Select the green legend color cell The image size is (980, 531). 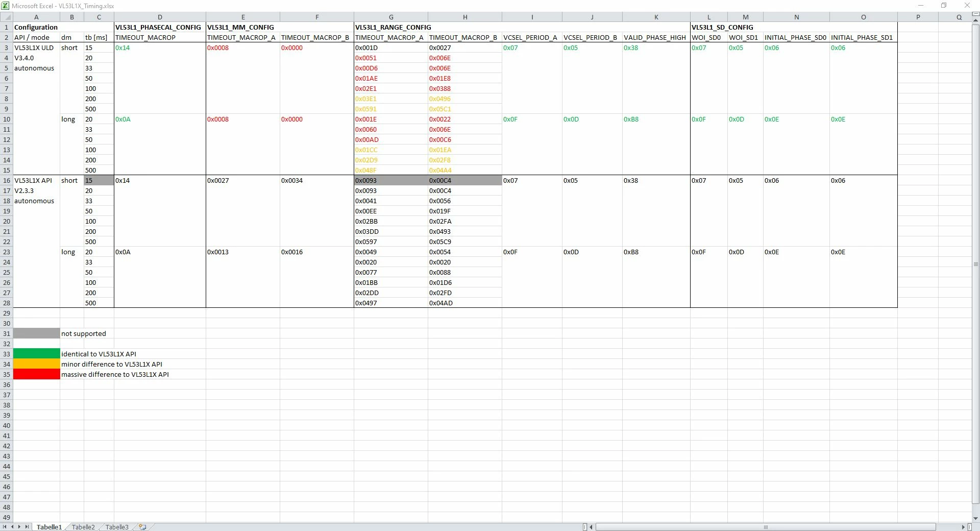[x=36, y=354]
